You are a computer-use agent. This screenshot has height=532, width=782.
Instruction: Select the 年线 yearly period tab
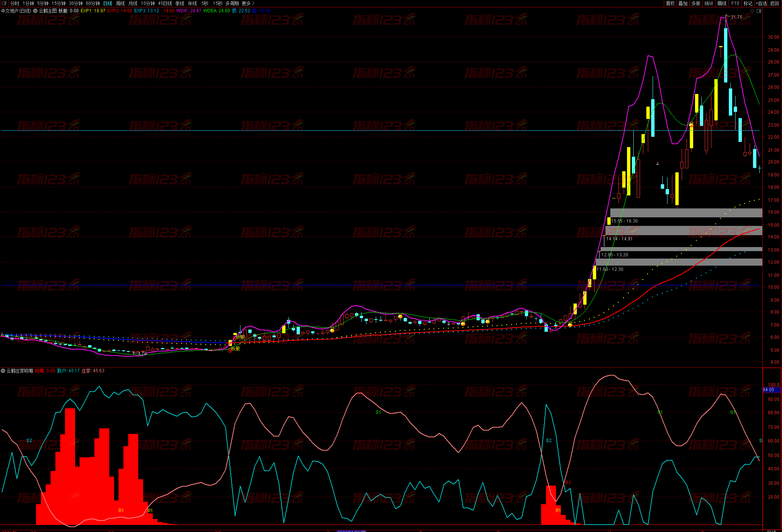(x=193, y=3)
